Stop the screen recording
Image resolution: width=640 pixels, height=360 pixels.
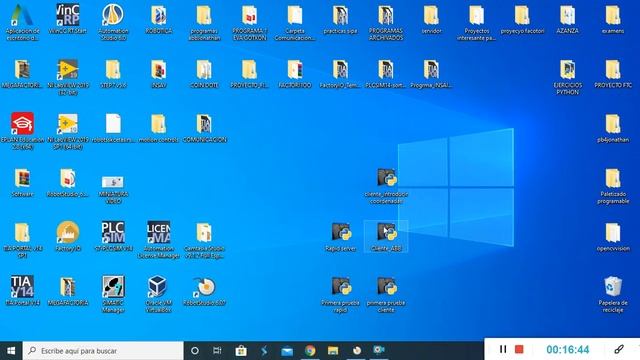(x=519, y=349)
